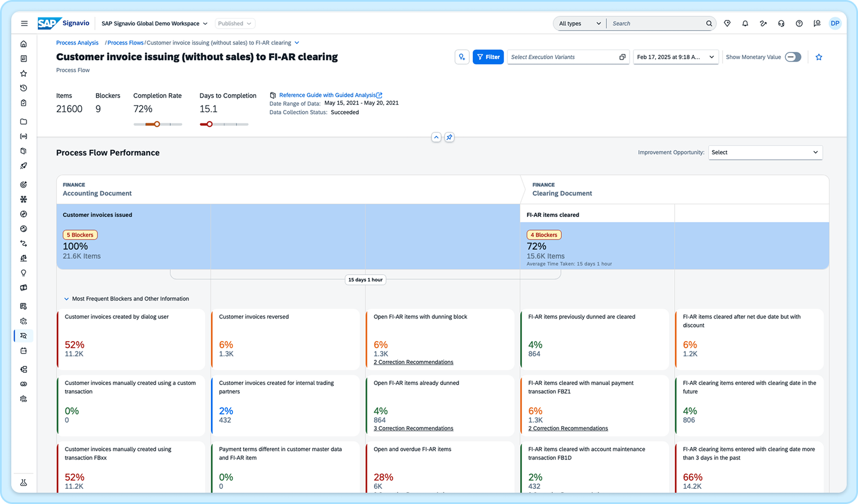Open the feedback chat icon in header

[817, 24]
